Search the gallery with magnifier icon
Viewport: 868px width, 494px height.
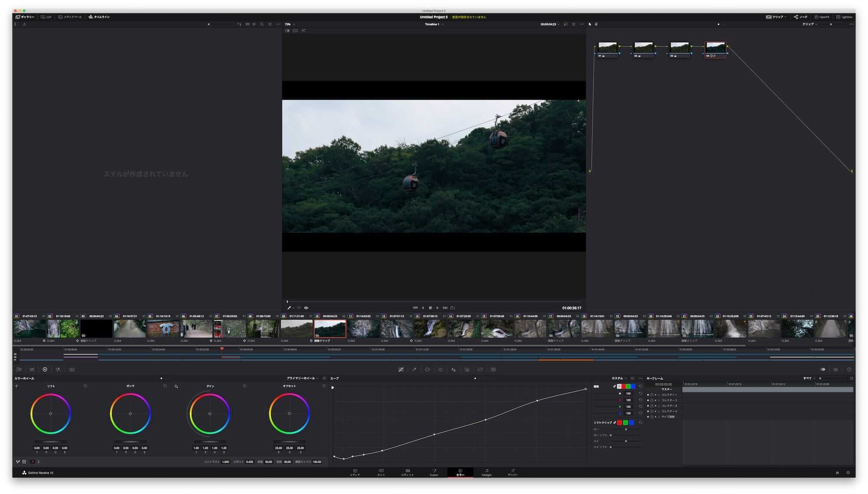[x=262, y=24]
